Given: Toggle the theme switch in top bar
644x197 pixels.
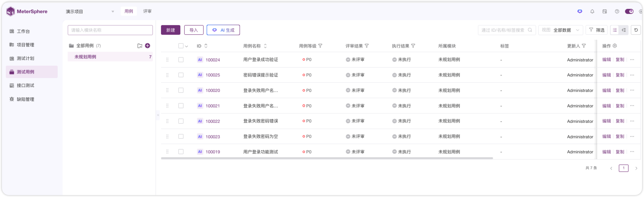Looking at the screenshot, I should (x=629, y=12).
